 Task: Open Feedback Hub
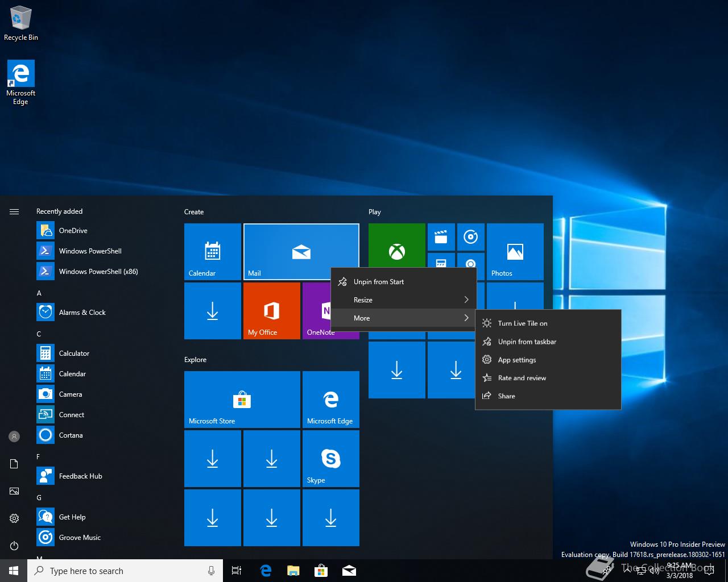pyautogui.click(x=91, y=476)
